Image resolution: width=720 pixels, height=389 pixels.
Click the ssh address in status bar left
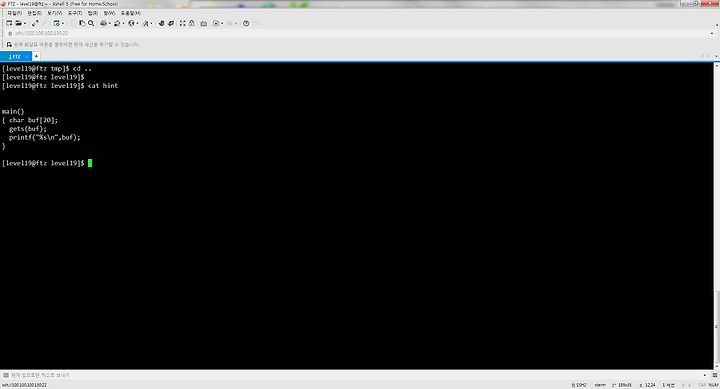click(24, 385)
